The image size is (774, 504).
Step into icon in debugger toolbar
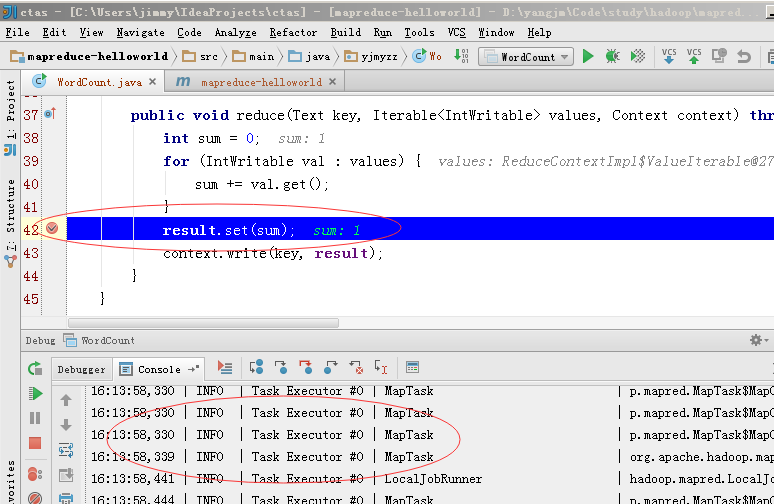(x=281, y=367)
